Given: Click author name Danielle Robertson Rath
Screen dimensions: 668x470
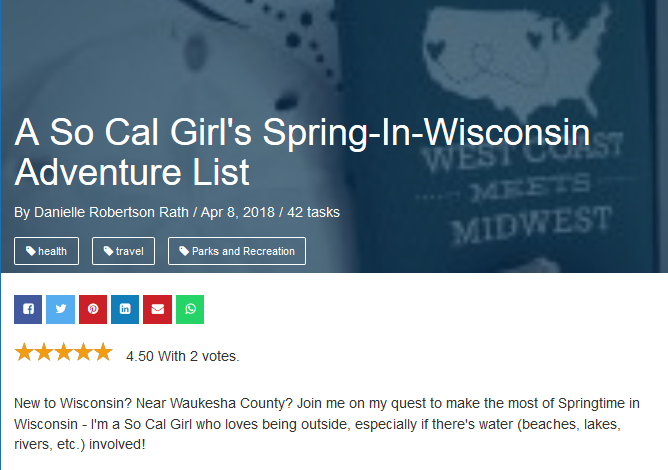Looking at the screenshot, I should click(x=104, y=212).
